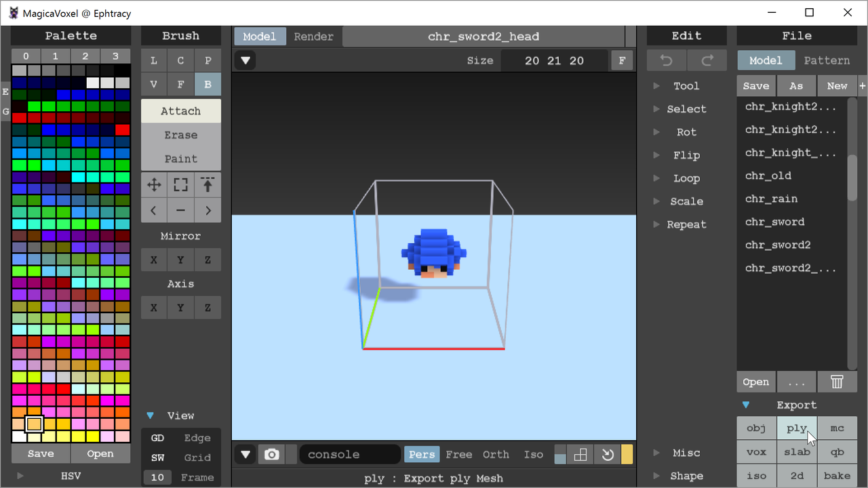Click the fit model size F icon
868x488 pixels.
pos(622,61)
